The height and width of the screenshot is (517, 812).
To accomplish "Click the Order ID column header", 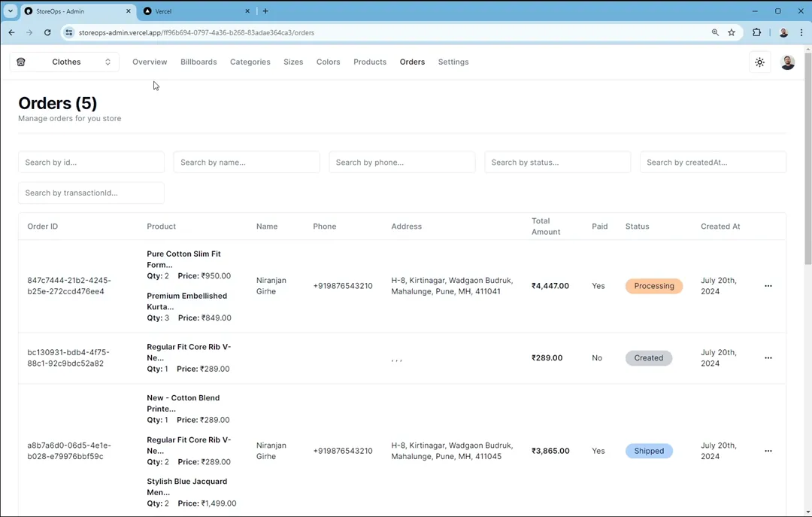I will coord(42,226).
